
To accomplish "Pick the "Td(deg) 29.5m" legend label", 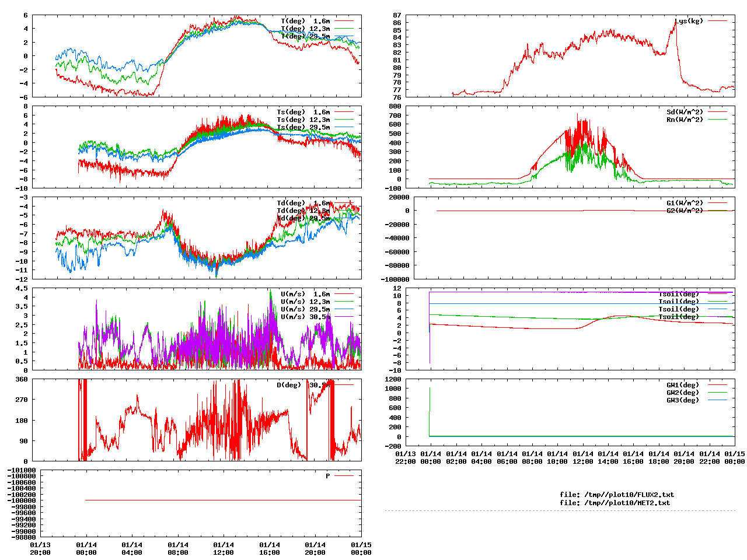I will click(x=303, y=218).
